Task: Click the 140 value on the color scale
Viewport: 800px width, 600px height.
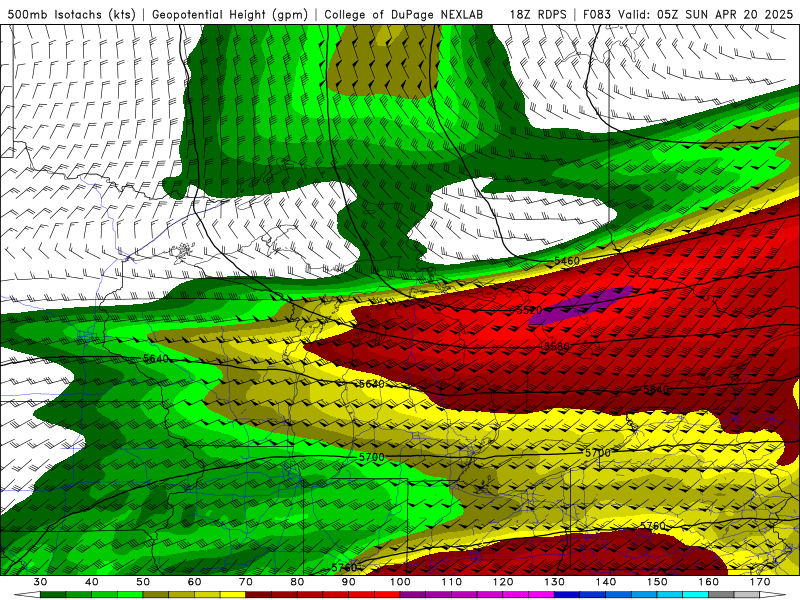Action: (x=606, y=582)
